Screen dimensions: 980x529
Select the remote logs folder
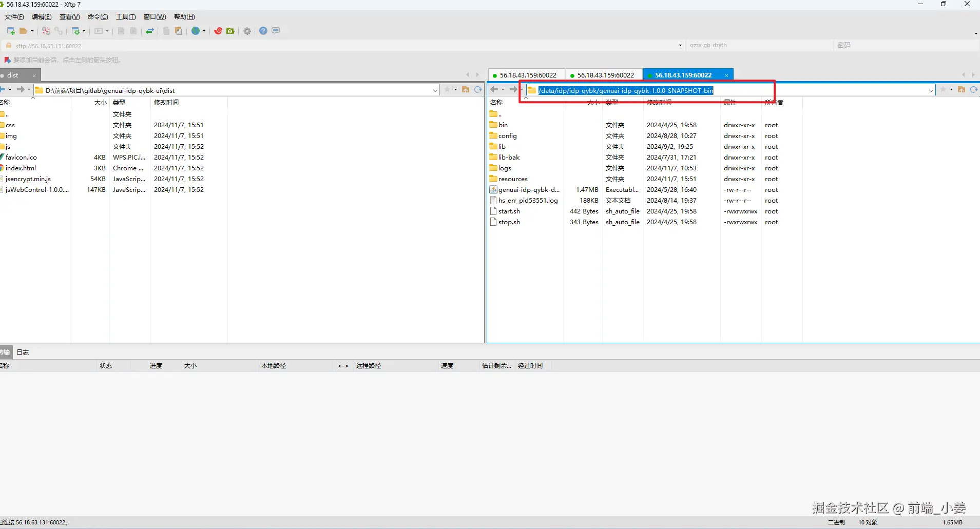[x=505, y=168]
